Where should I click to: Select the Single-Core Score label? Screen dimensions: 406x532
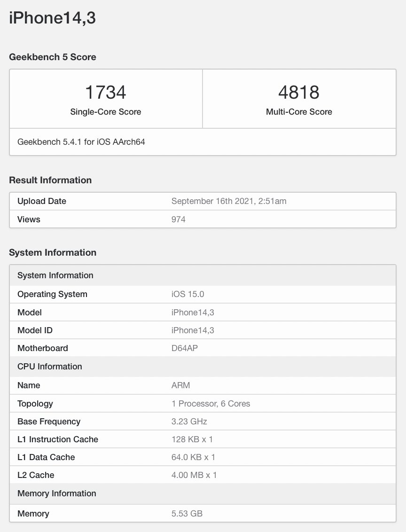click(105, 112)
